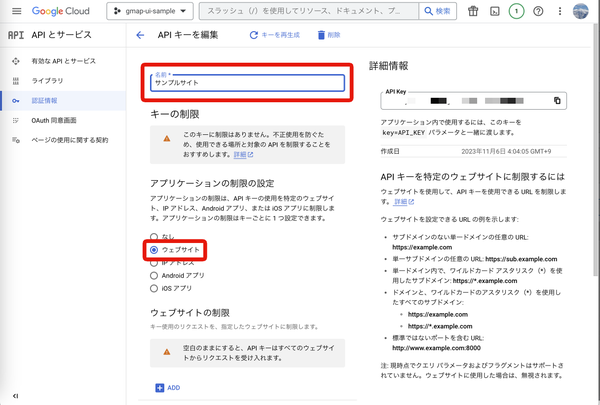The width and height of the screenshot is (600, 405).
Task: Open the three-dot more options menu
Action: 559,11
